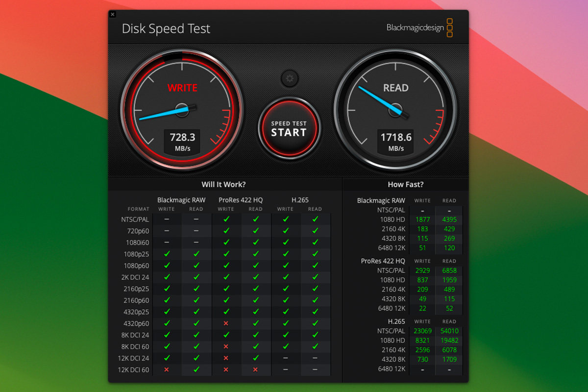Screen dimensions: 588x392
Task: Select the 4320p25 format row label
Action: pos(137,312)
